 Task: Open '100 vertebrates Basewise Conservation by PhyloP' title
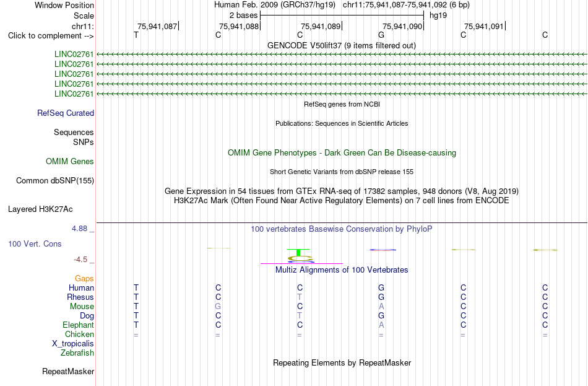(x=341, y=229)
